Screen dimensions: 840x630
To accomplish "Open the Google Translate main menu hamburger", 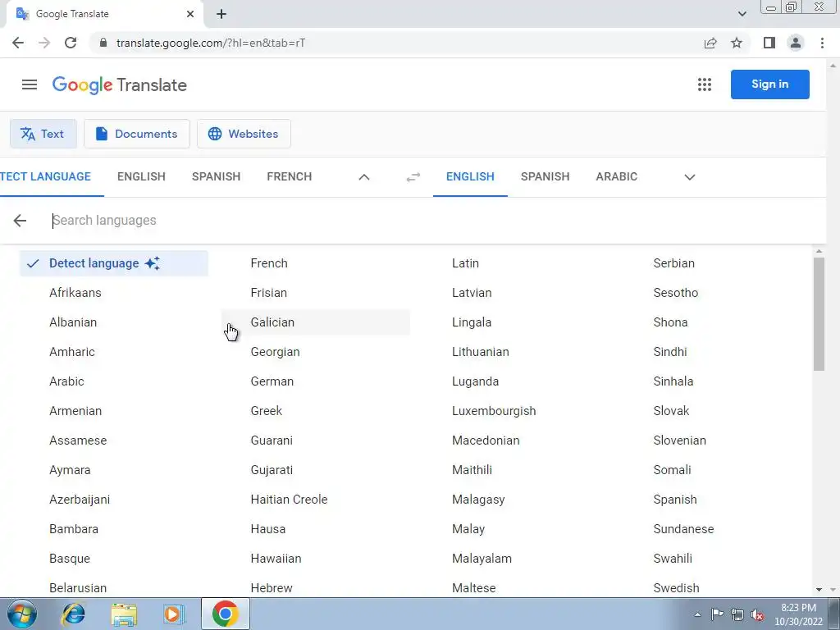I will 30,84.
